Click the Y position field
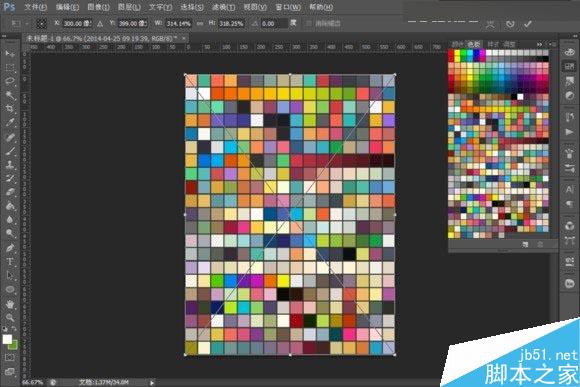This screenshot has width=580, height=387. coord(132,24)
